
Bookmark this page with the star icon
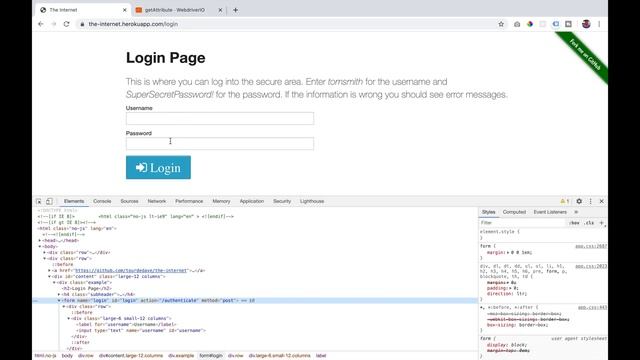[501, 24]
